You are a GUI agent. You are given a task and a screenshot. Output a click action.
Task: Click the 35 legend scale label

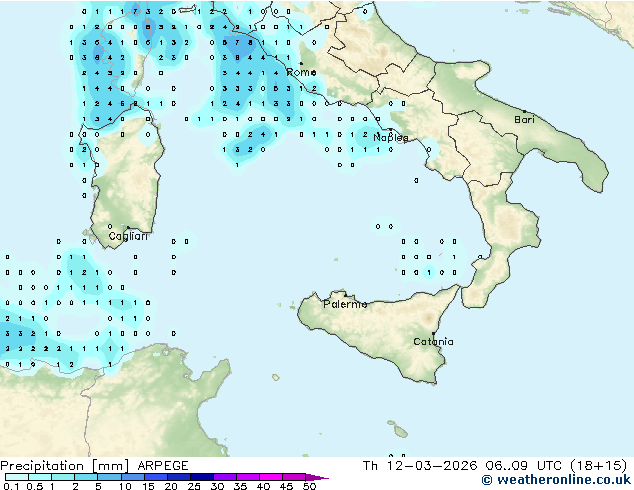[x=240, y=486]
